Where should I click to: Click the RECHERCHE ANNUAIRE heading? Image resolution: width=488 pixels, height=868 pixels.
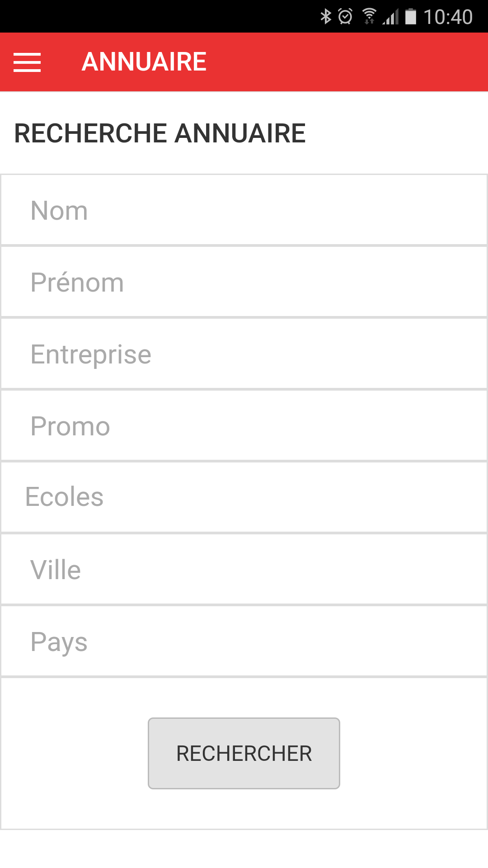tap(160, 133)
